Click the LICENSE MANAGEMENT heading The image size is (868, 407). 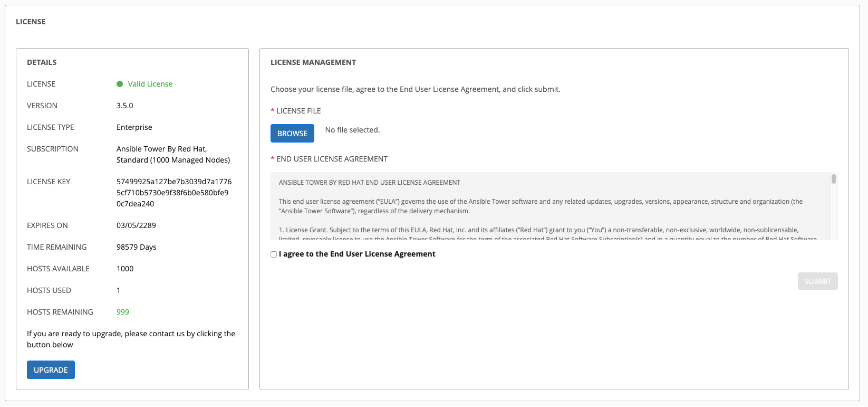point(313,62)
